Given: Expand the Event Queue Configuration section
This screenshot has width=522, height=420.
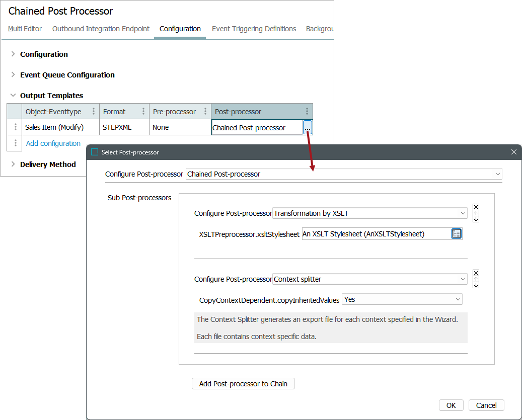Looking at the screenshot, I should 13,75.
